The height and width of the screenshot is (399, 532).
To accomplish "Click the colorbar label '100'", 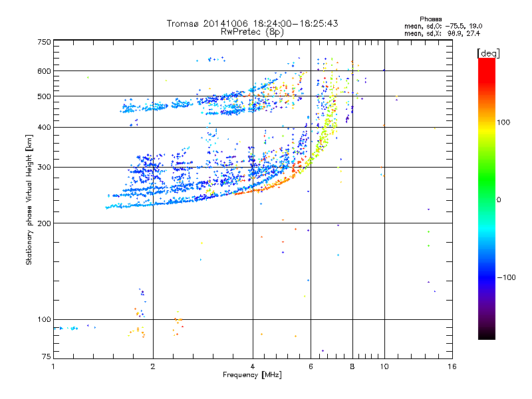I will (x=503, y=122).
